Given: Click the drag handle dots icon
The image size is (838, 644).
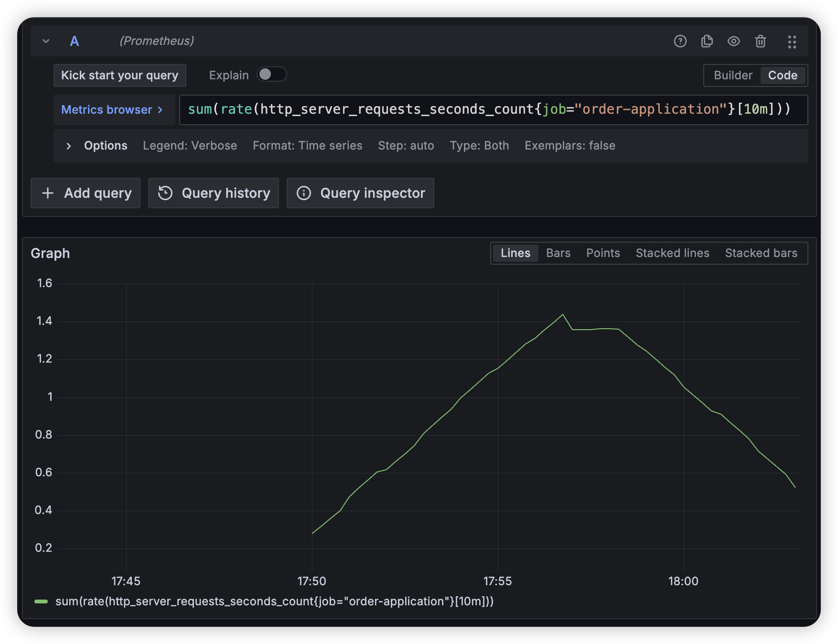Looking at the screenshot, I should point(792,42).
